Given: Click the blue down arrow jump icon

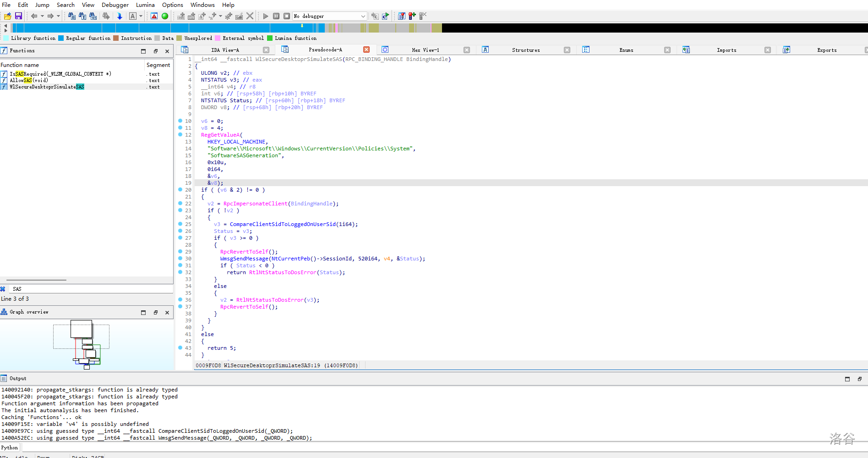Looking at the screenshot, I should (x=120, y=16).
